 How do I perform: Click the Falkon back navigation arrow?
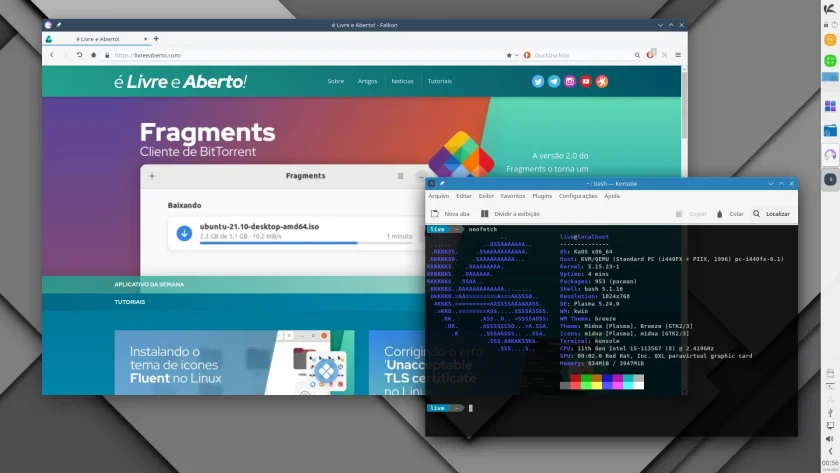52,55
